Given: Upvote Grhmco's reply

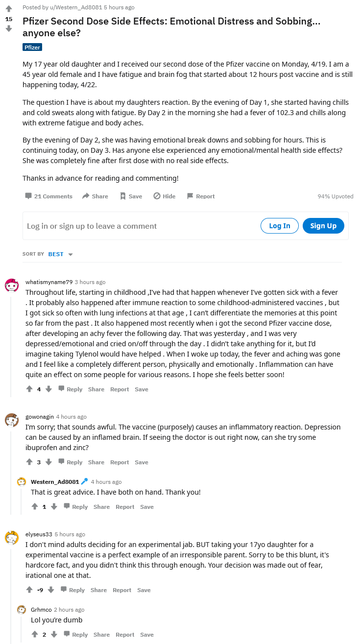Looking at the screenshot, I should pos(35,634).
